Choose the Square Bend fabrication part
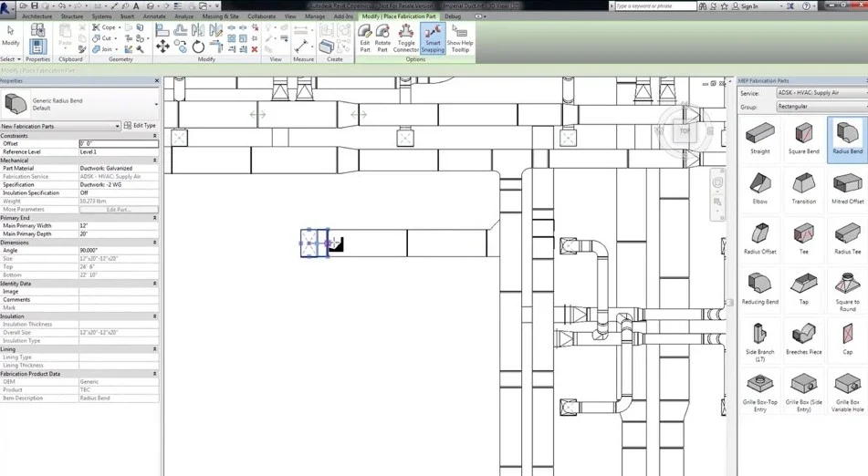This screenshot has height=476, width=868. (803, 138)
